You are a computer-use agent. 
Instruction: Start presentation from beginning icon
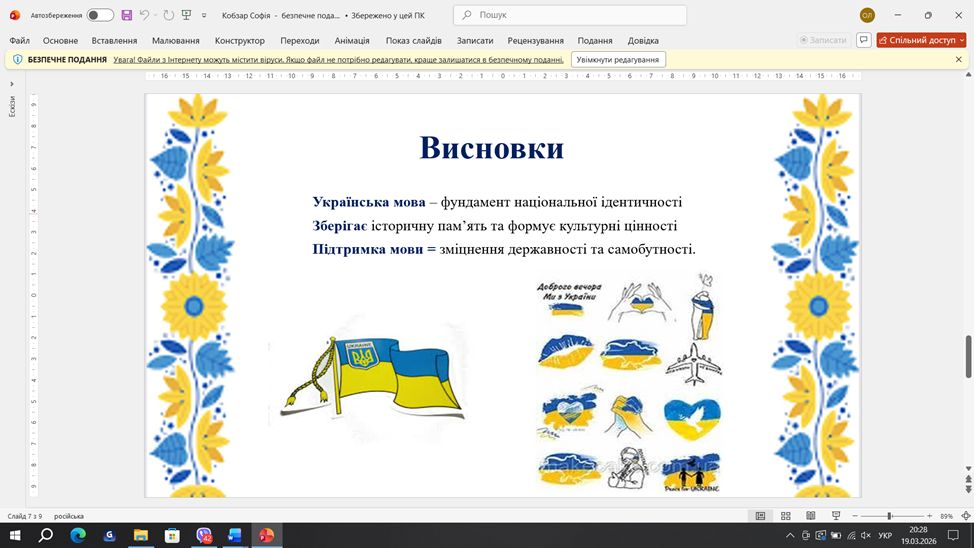tap(185, 15)
